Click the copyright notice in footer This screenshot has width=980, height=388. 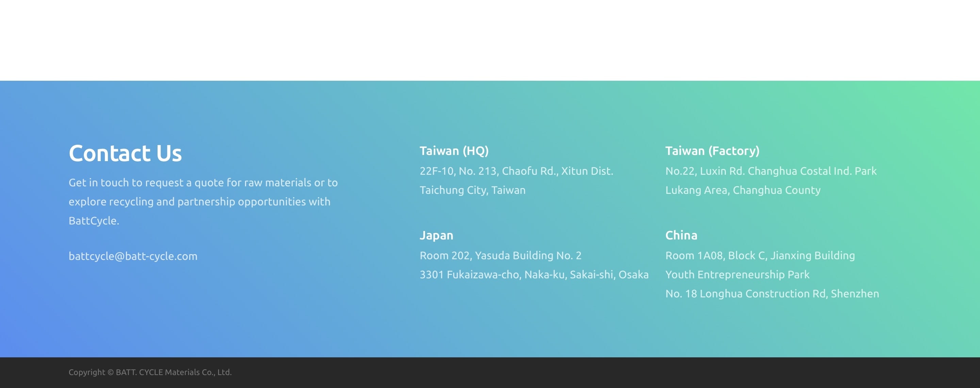pos(150,372)
